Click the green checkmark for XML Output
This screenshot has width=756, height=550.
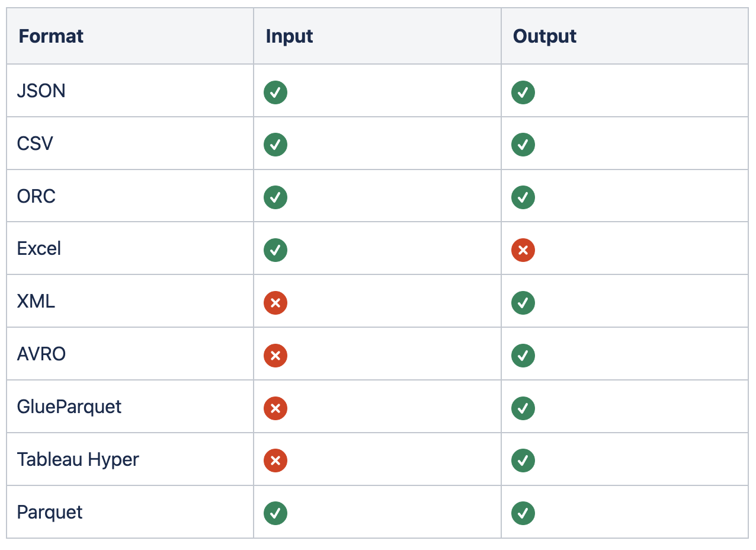coord(523,303)
